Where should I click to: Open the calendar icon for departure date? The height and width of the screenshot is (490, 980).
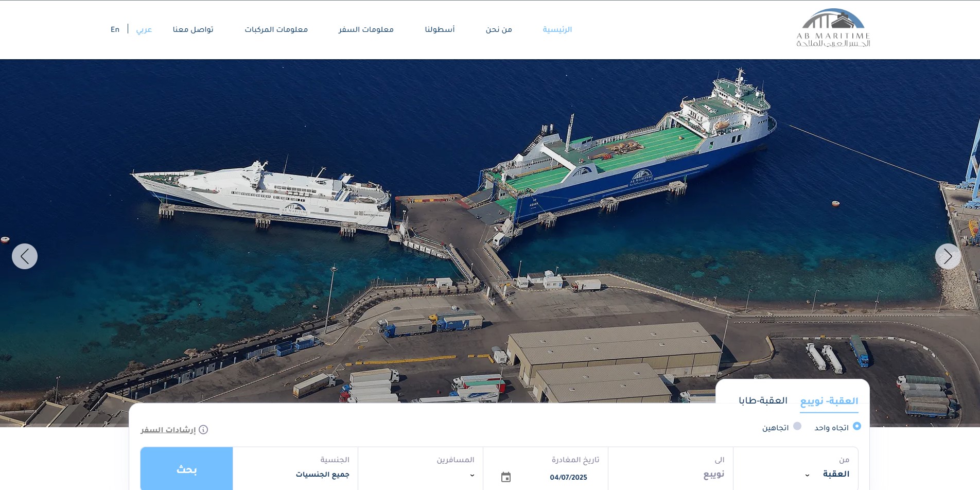(x=506, y=477)
